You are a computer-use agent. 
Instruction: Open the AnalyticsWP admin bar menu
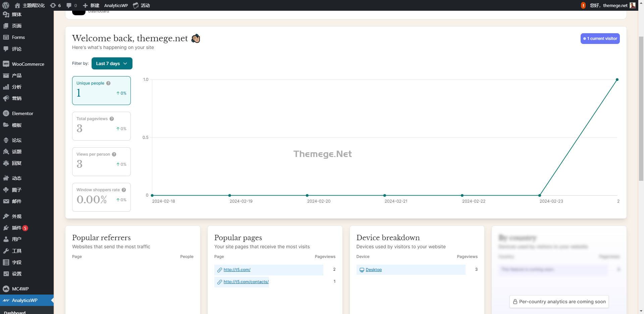click(116, 5)
